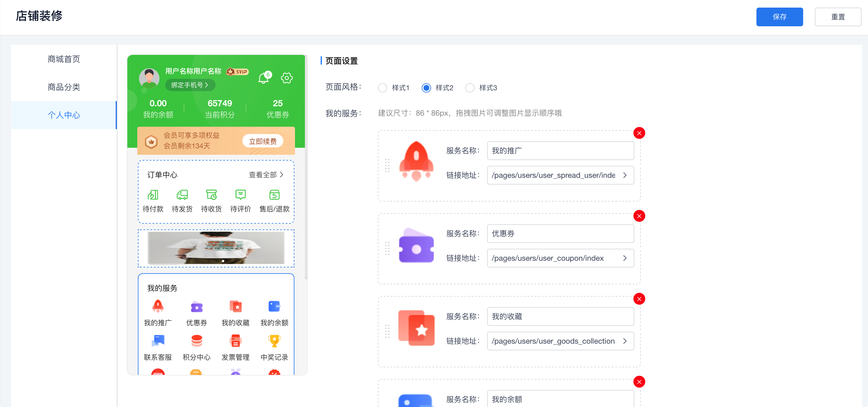Click drag handle of 优惠券 card
Viewport: 868px width, 407px height.
[387, 248]
